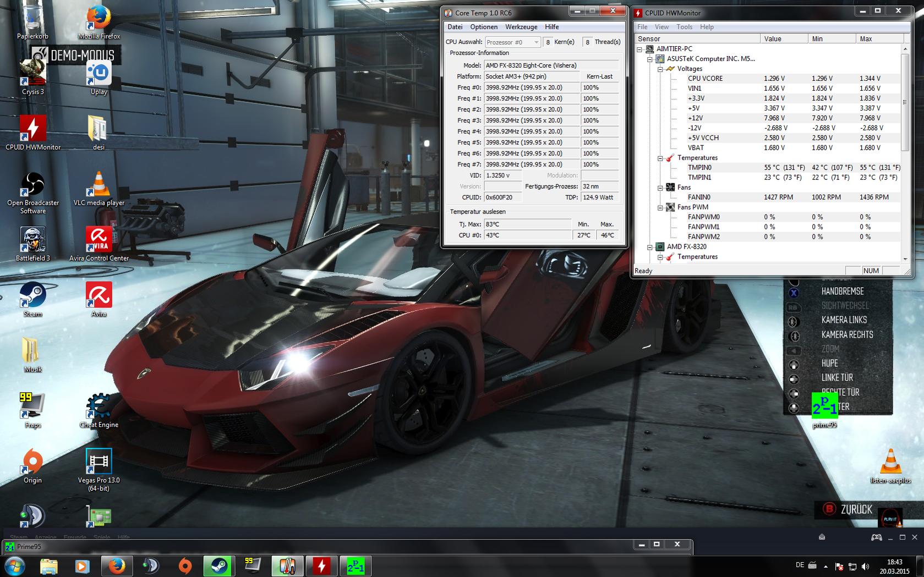
Task: Select the CPUID HWMonitor desktop shortcut
Action: pos(33,133)
